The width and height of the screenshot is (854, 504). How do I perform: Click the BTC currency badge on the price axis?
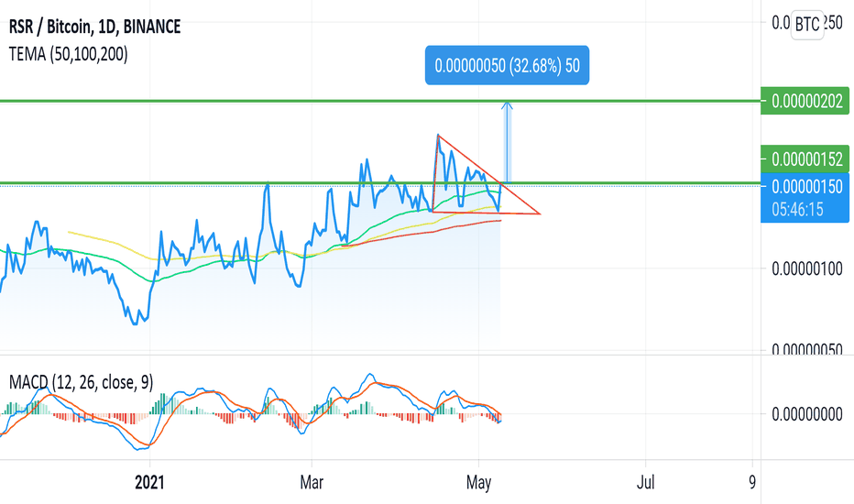pyautogui.click(x=807, y=24)
